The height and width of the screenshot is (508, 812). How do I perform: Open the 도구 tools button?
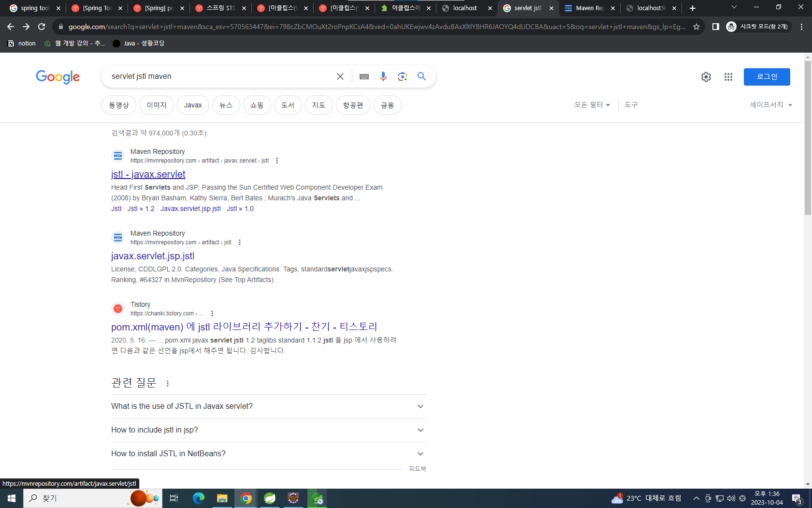tap(631, 105)
